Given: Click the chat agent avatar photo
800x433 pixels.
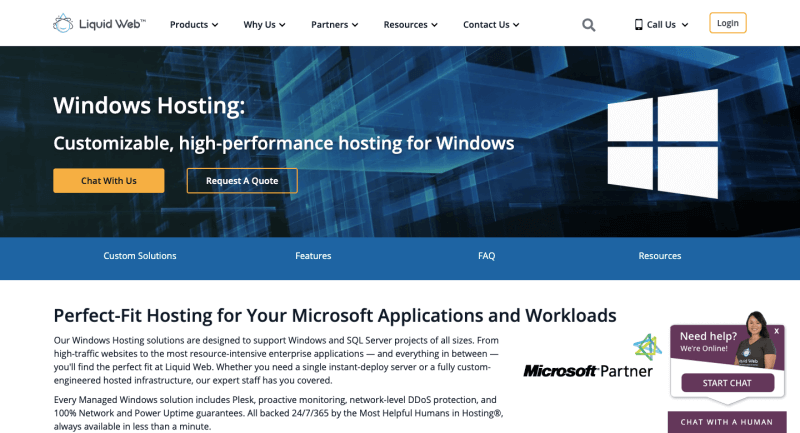Looking at the screenshot, I should (758, 338).
